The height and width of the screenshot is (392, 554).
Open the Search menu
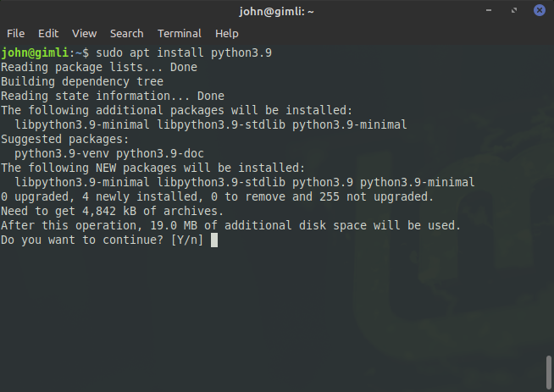[x=126, y=34]
